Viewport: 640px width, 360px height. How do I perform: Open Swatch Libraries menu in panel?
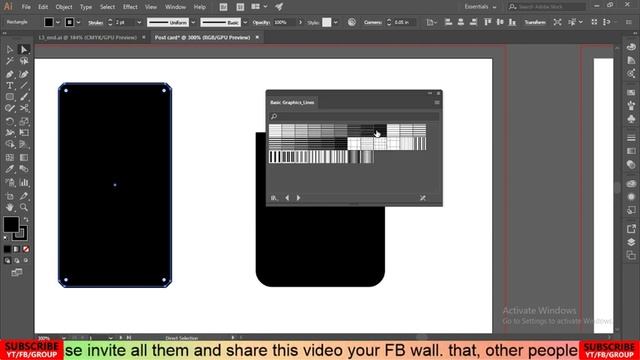click(274, 198)
